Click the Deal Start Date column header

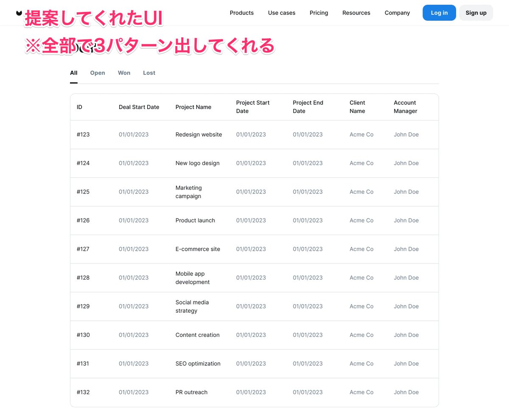pos(139,107)
